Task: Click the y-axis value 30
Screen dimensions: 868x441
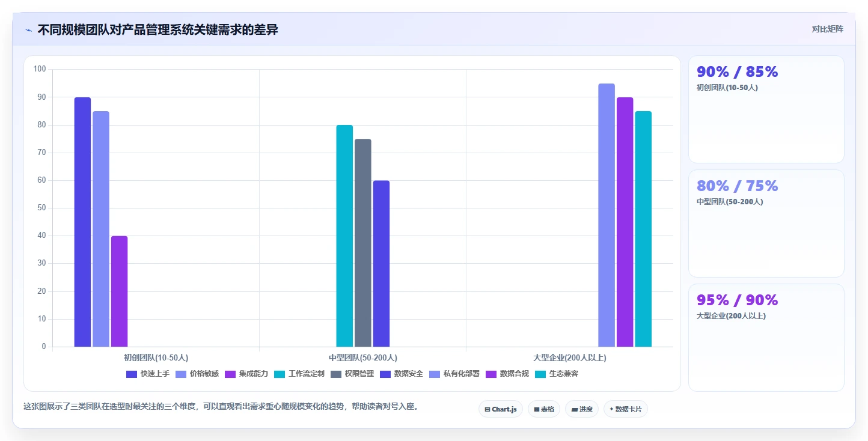Action: [x=41, y=263]
